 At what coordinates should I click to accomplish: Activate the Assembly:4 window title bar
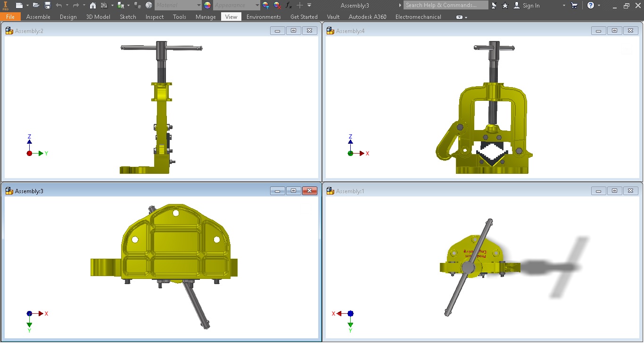(x=482, y=31)
